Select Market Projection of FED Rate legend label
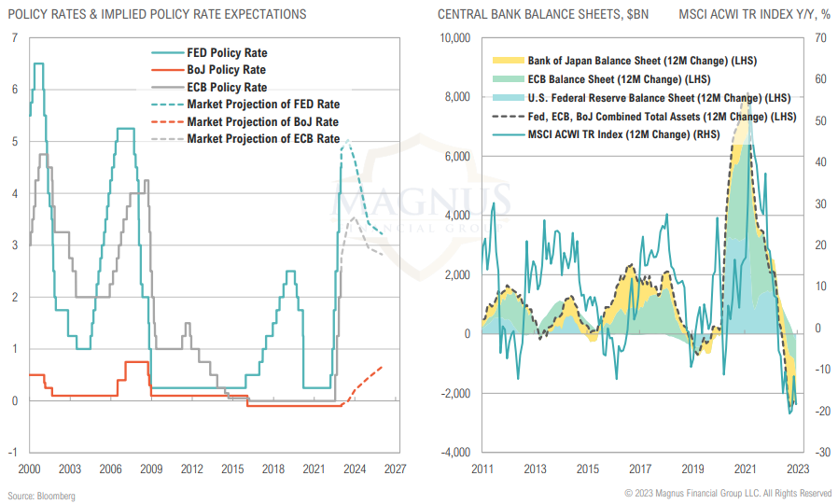 [x=263, y=104]
